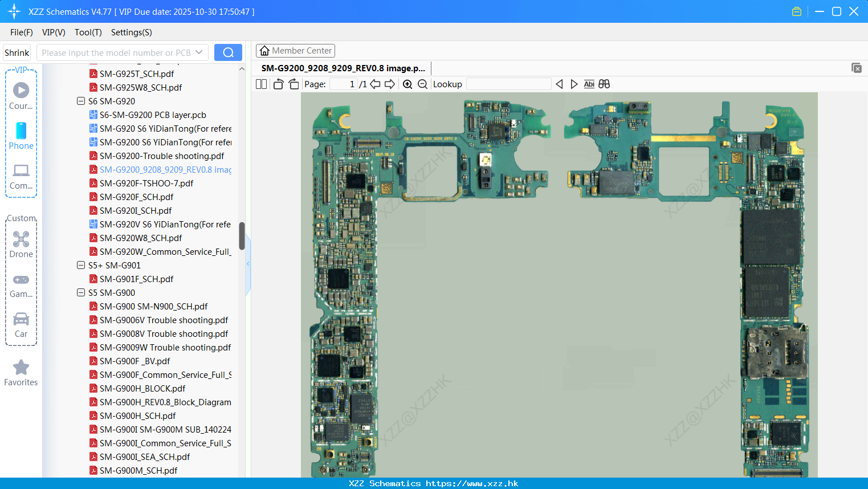Click the binoculars search icon
Viewport: 868px width, 489px height.
click(604, 84)
